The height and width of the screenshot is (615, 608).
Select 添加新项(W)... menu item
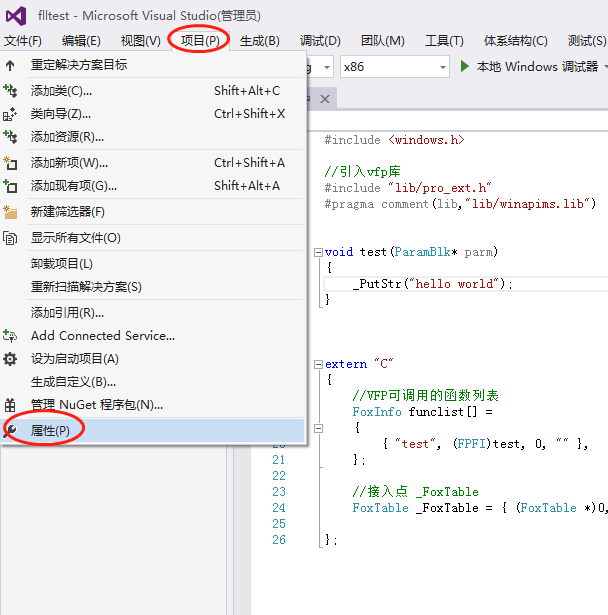click(x=153, y=163)
